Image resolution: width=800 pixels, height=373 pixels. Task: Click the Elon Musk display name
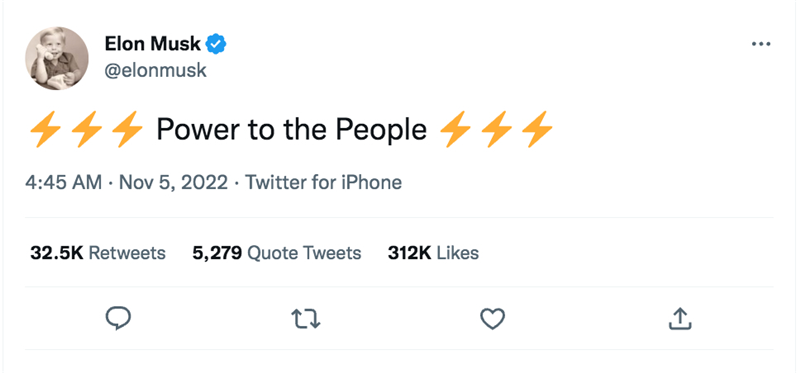tap(153, 44)
